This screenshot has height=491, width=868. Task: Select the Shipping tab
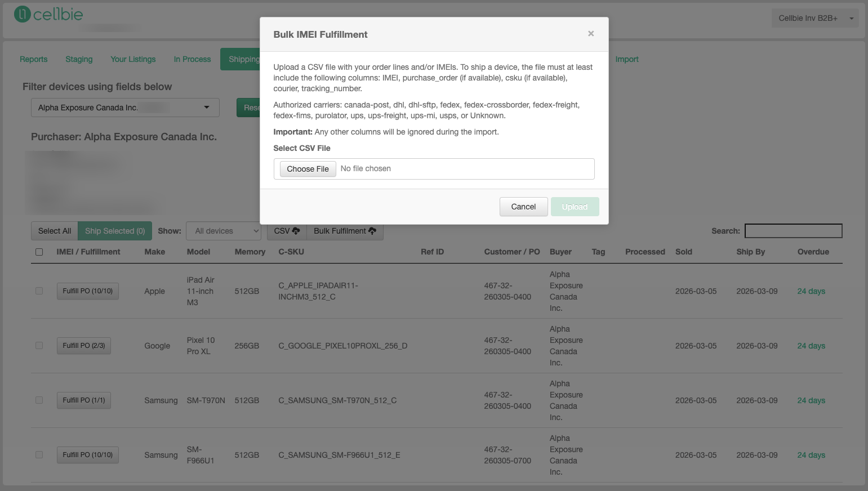[x=241, y=59]
